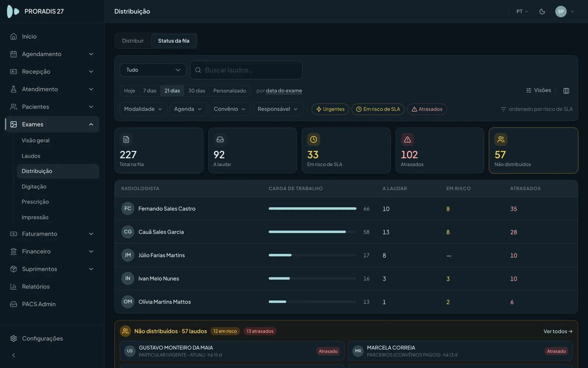
Task: Open the Tudo dropdown
Action: tap(153, 70)
